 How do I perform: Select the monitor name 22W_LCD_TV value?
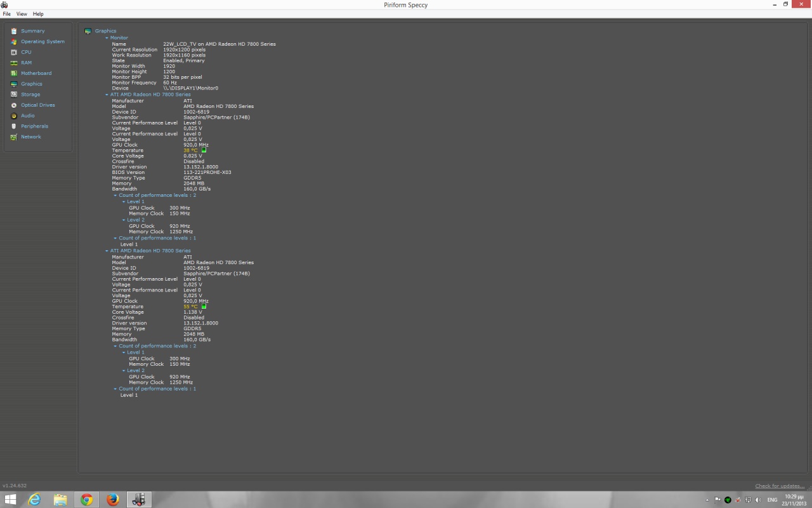coord(219,44)
